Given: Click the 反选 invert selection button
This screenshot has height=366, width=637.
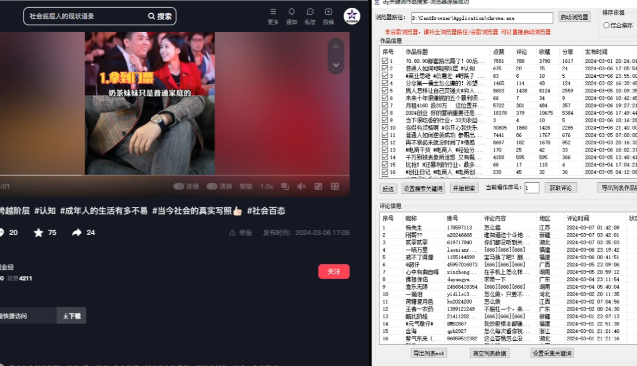Looking at the screenshot, I should (x=388, y=188).
